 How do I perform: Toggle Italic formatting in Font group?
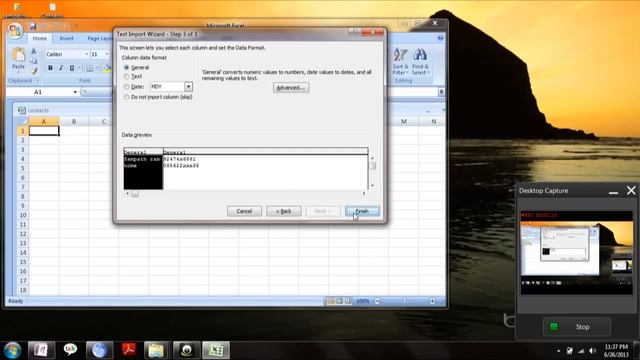point(61,68)
